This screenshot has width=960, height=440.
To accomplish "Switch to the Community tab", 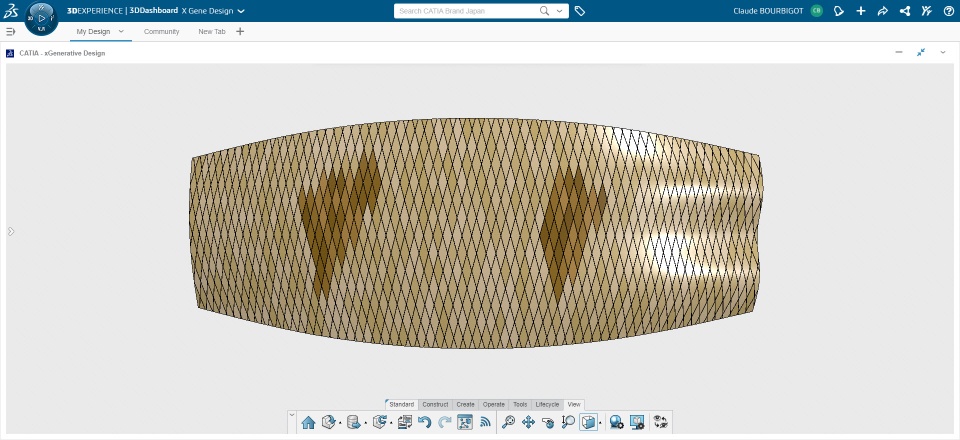I will pos(162,32).
